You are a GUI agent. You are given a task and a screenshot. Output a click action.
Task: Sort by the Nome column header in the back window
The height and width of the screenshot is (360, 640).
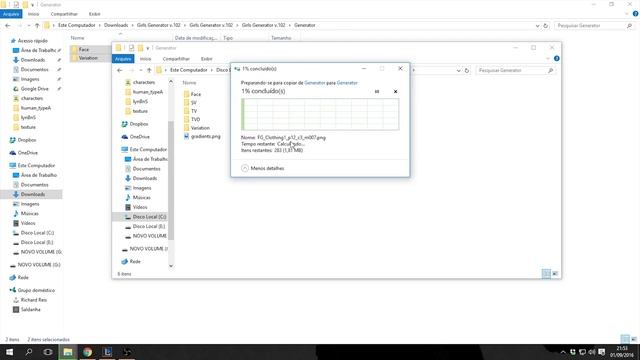[x=78, y=38]
